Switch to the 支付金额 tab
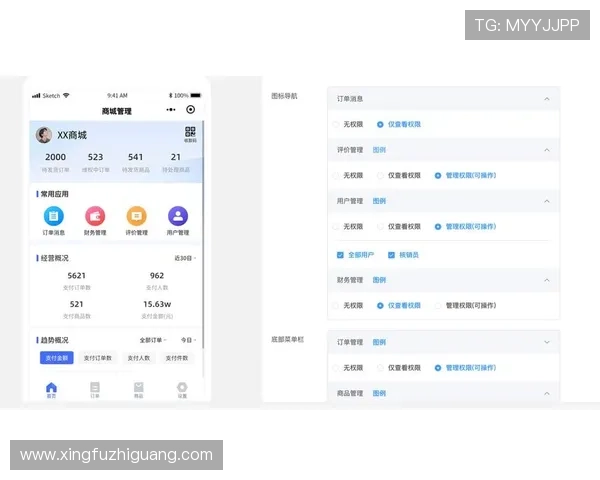Image resolution: width=600 pixels, height=480 pixels. point(57,358)
